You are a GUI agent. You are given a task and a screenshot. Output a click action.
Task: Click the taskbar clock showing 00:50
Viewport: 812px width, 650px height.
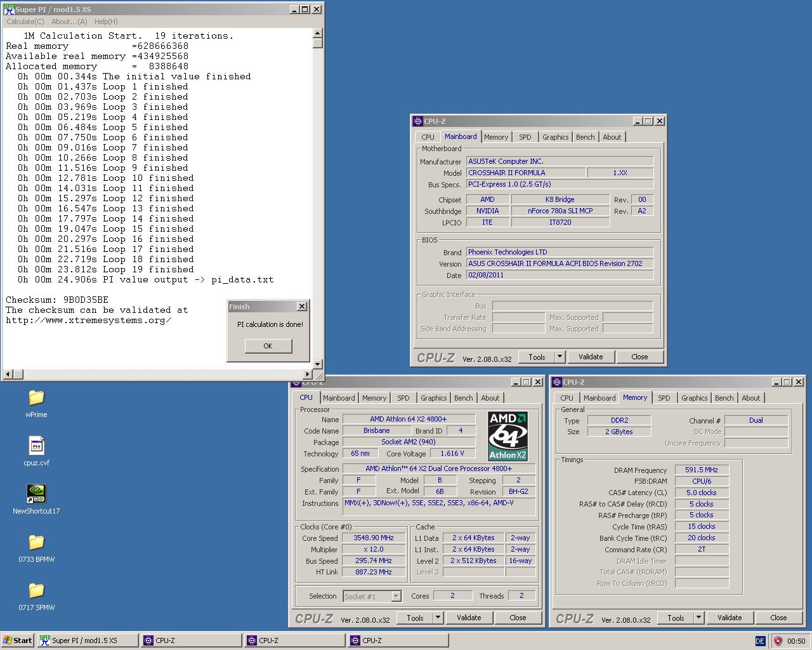(796, 641)
